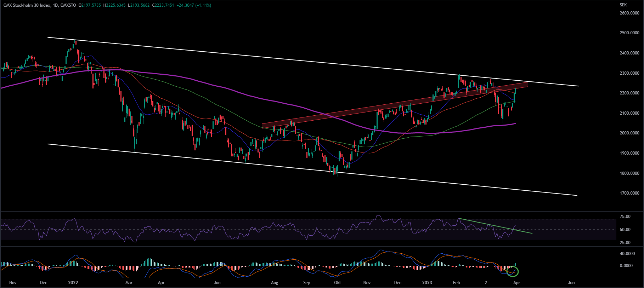Click the high price value H2225.6345
Viewport: 644px width, 288px height.
[x=114, y=5]
